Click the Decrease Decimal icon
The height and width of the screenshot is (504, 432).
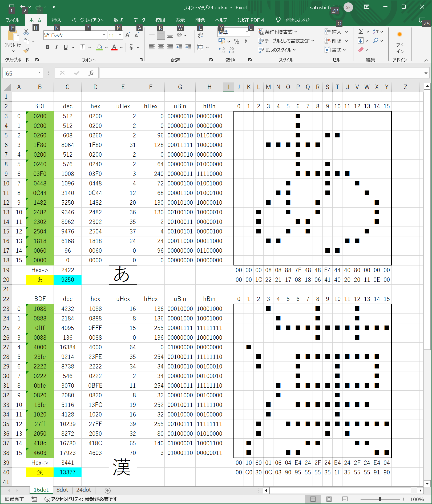pyautogui.click(x=231, y=50)
